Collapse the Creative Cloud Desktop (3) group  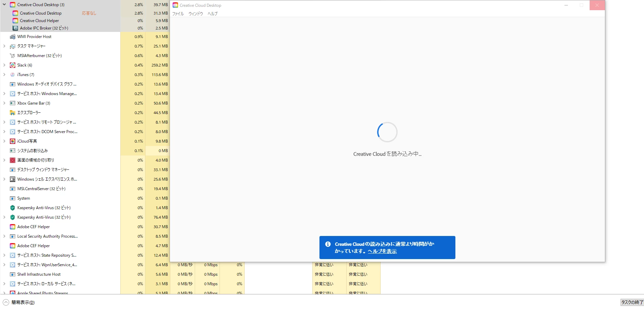[x=4, y=5]
